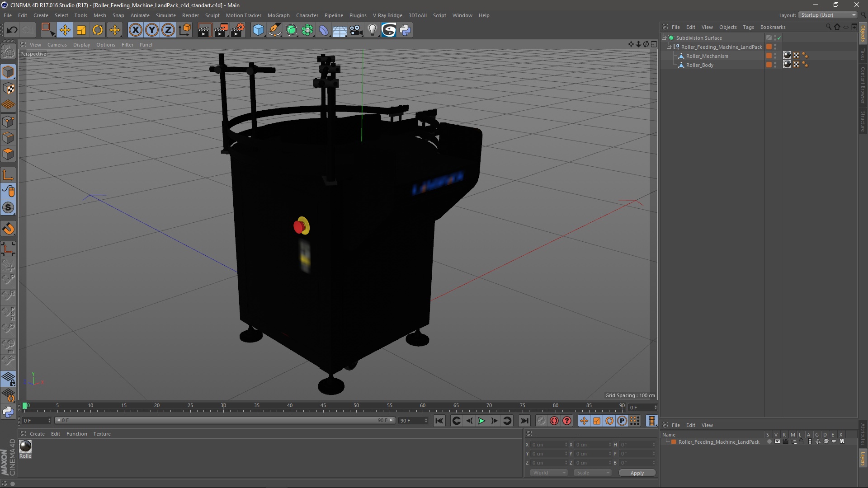Viewport: 868px width, 488px height.
Task: Click the Undo arrow icon
Action: click(x=12, y=30)
